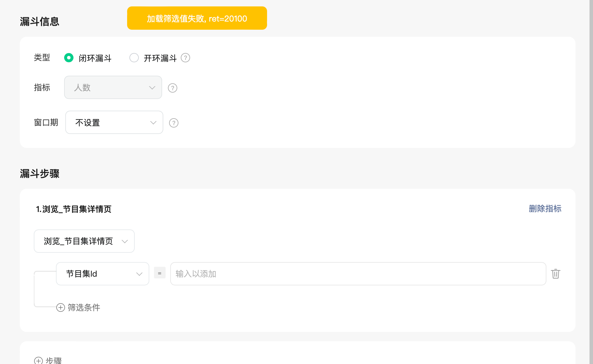Click the yellow 加载筛选值失败 toast message
The height and width of the screenshot is (364, 593).
[197, 18]
